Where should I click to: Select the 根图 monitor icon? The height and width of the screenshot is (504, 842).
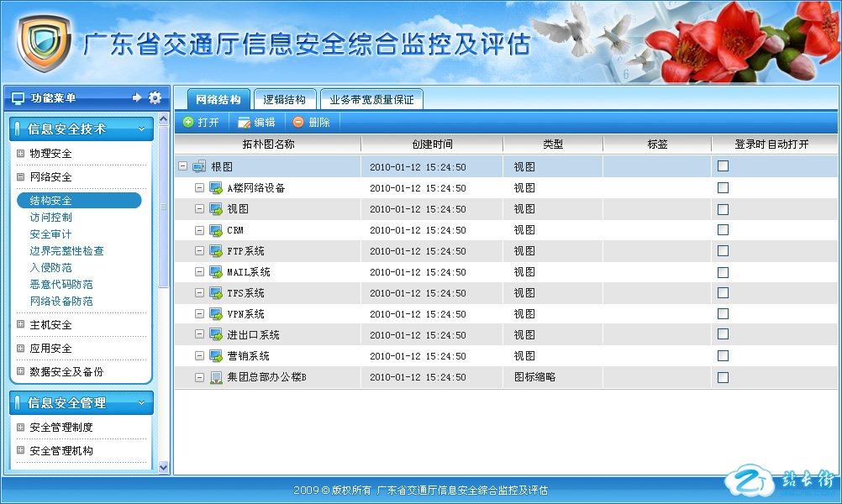tap(199, 167)
